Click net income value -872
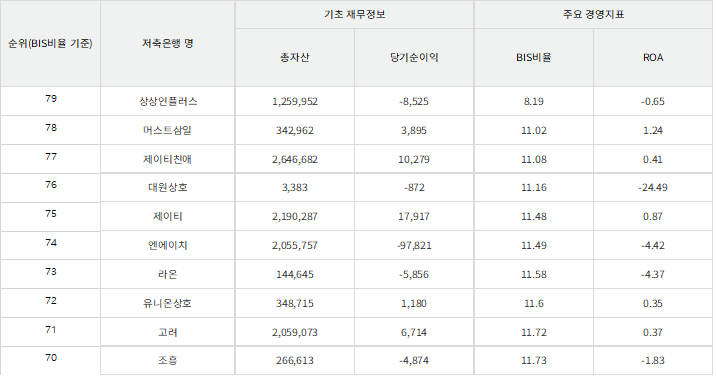 coord(414,188)
